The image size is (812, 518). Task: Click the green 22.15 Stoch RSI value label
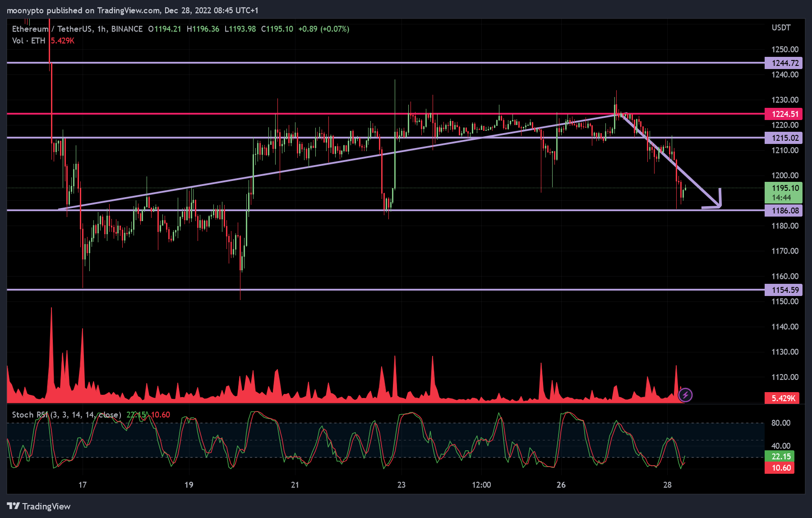click(780, 457)
